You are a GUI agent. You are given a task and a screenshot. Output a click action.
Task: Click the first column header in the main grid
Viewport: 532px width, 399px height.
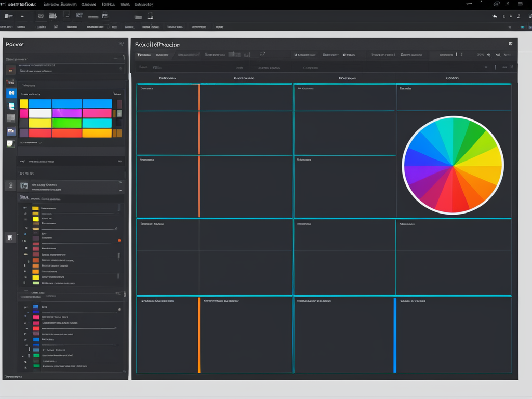167,78
